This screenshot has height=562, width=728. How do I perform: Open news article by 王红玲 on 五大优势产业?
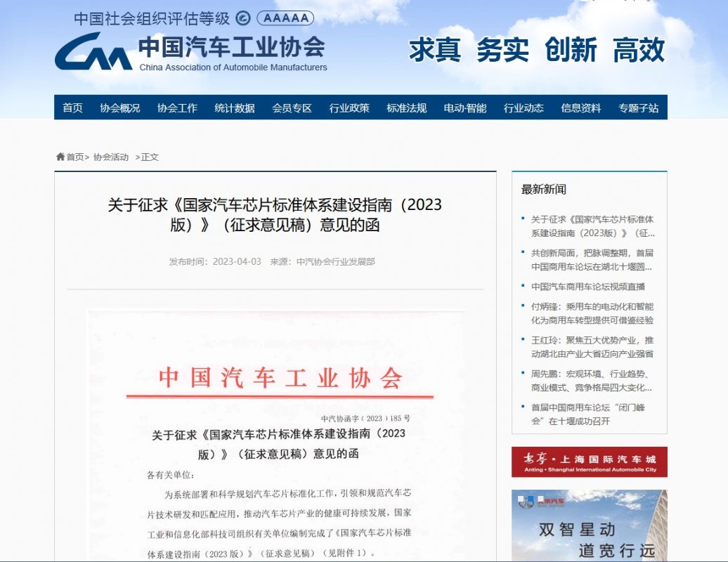coord(592,347)
